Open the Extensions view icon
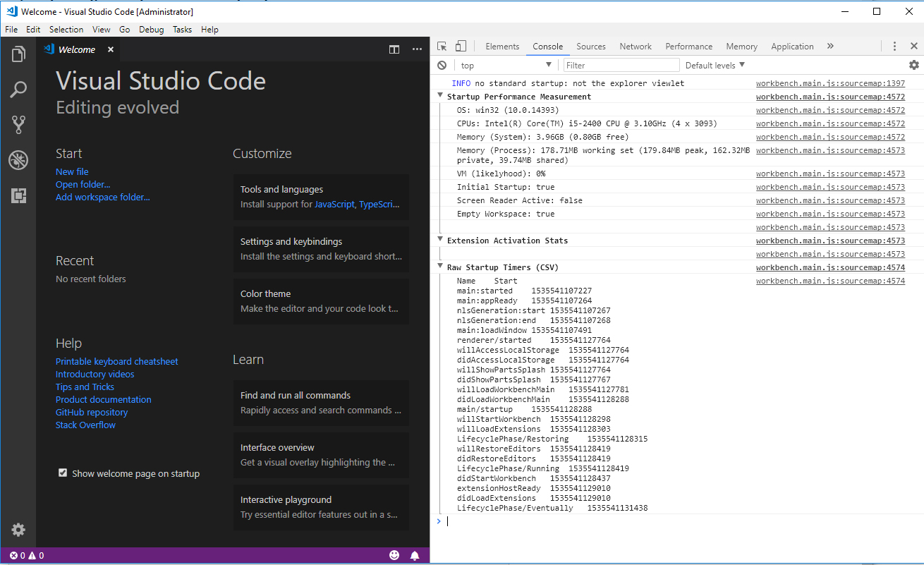The image size is (924, 565). [18, 195]
